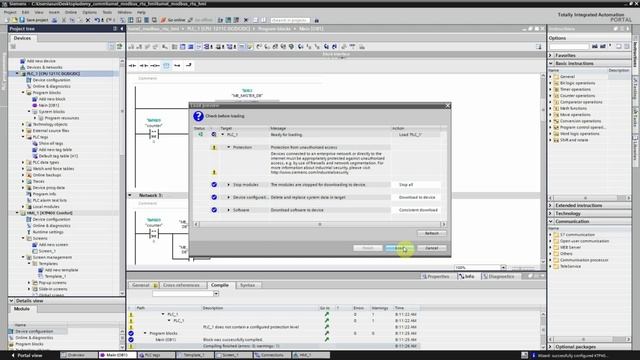
Task: Click the Download to device toolbar icon
Action: pyautogui.click(x=131, y=20)
